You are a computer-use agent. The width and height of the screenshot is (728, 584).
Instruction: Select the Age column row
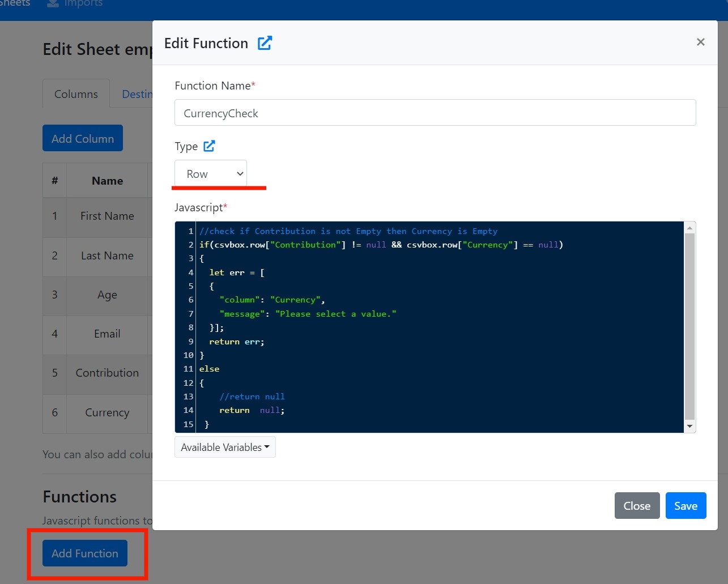coord(97,295)
